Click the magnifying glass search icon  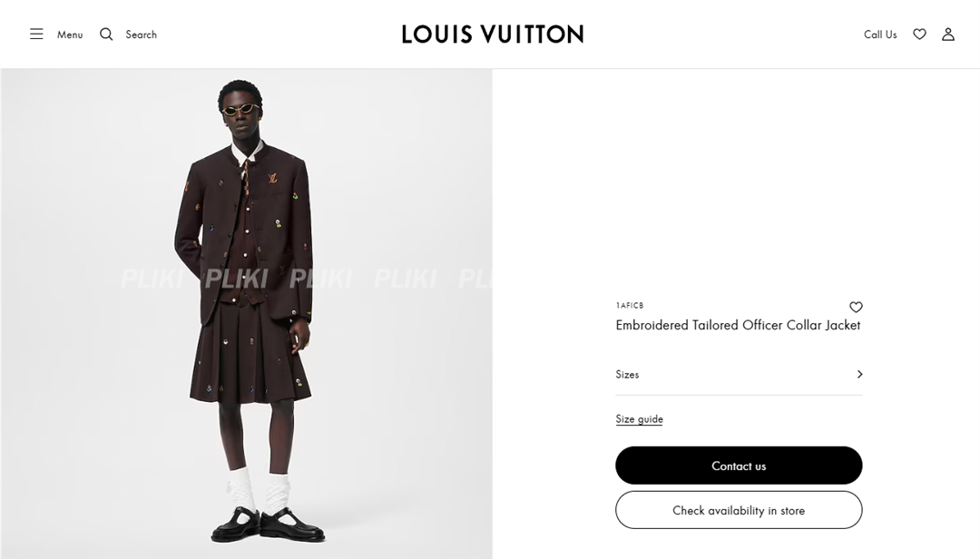(x=106, y=34)
